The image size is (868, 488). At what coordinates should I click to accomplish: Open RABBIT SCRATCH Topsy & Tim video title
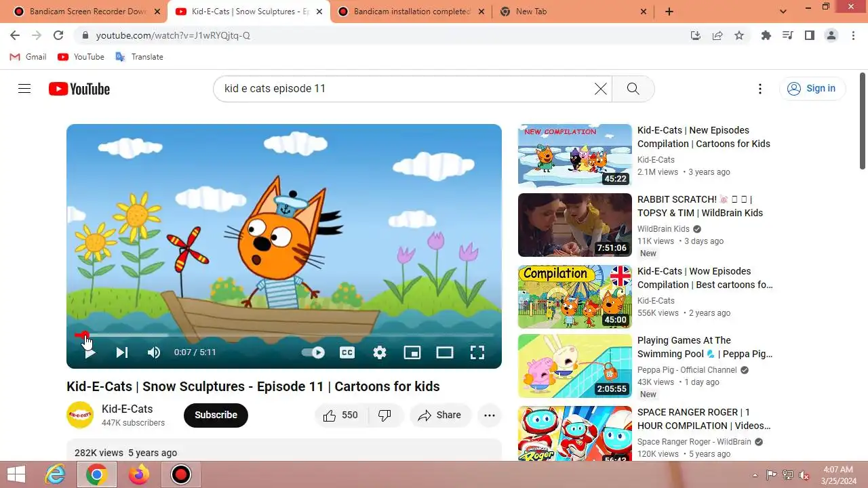coord(700,206)
